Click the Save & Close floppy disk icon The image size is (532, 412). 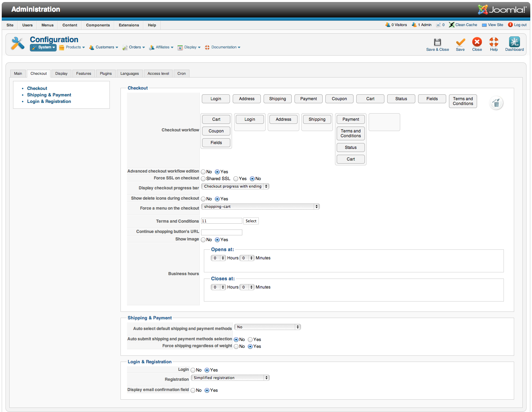[437, 42]
